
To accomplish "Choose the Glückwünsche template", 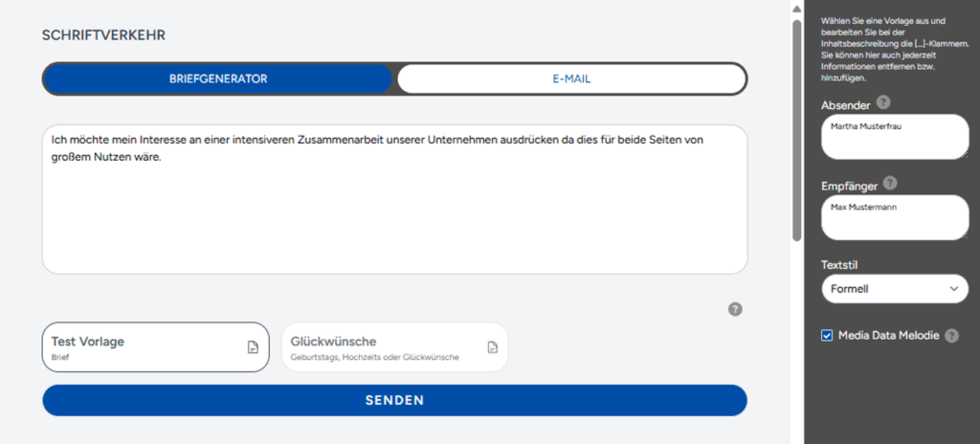I will [x=393, y=346].
